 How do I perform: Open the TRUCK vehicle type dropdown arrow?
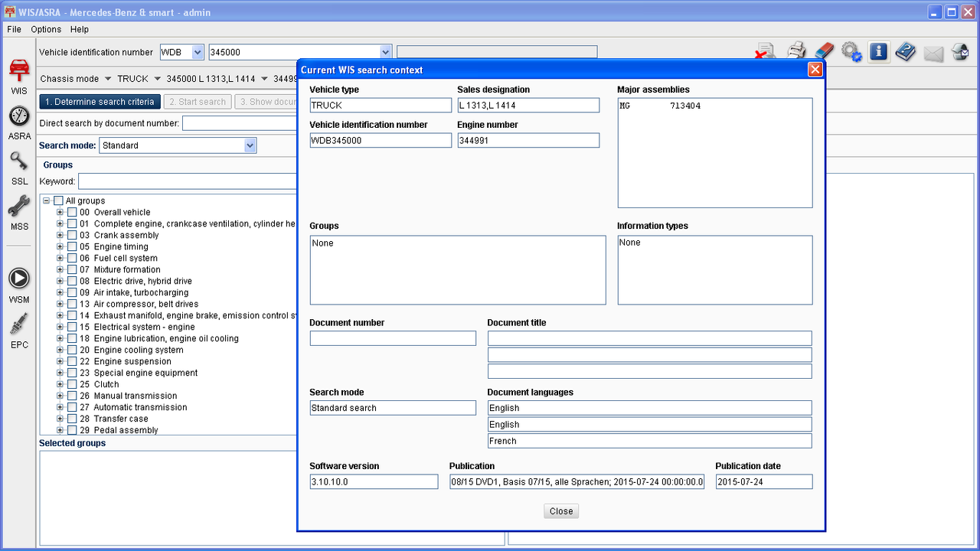[x=157, y=79]
